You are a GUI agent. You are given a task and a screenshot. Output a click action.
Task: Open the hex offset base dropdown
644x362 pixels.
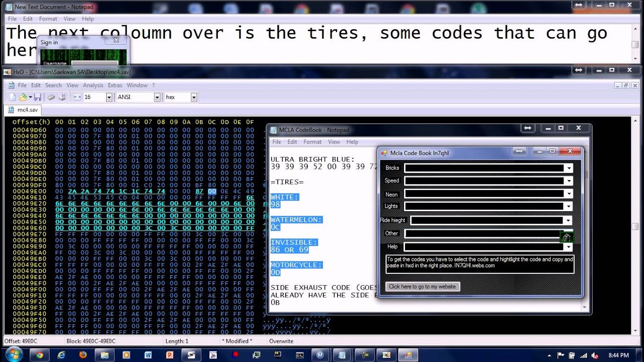(194, 97)
